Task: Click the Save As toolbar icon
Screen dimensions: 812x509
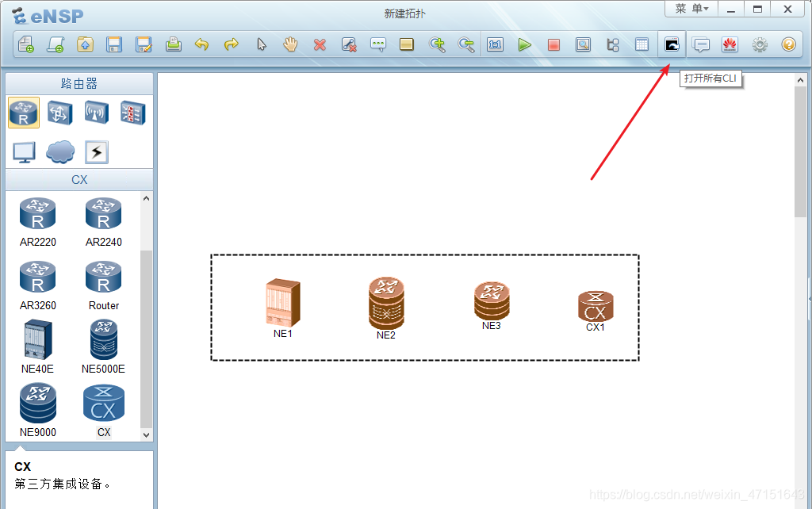Action: (144, 44)
